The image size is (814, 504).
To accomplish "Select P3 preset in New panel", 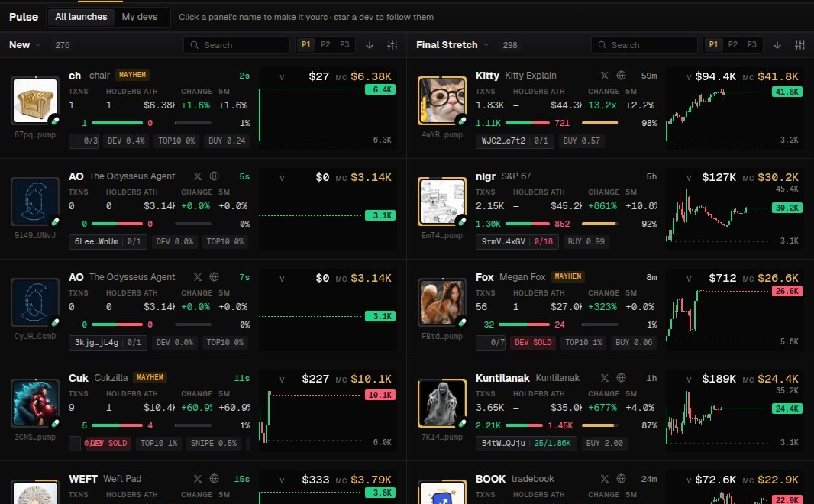I will pos(344,44).
